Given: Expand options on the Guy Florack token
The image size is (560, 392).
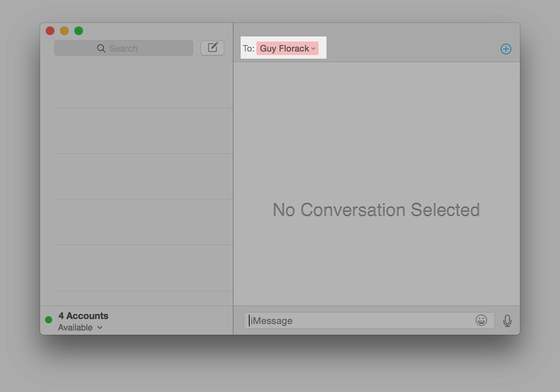Looking at the screenshot, I should point(314,48).
